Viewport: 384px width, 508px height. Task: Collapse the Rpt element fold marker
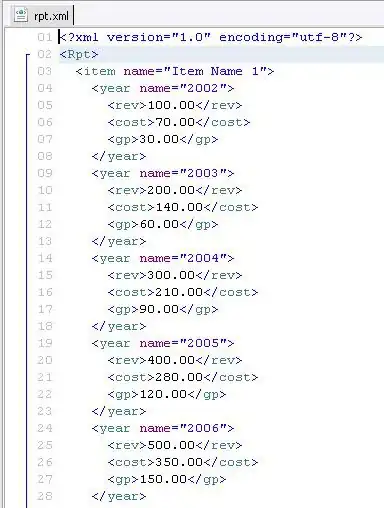(27, 54)
